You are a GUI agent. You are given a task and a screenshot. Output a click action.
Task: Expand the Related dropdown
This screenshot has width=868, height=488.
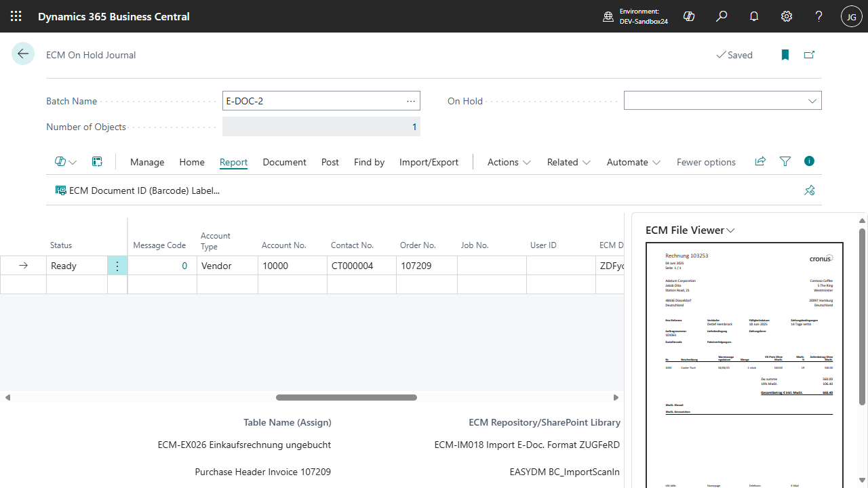pos(569,162)
